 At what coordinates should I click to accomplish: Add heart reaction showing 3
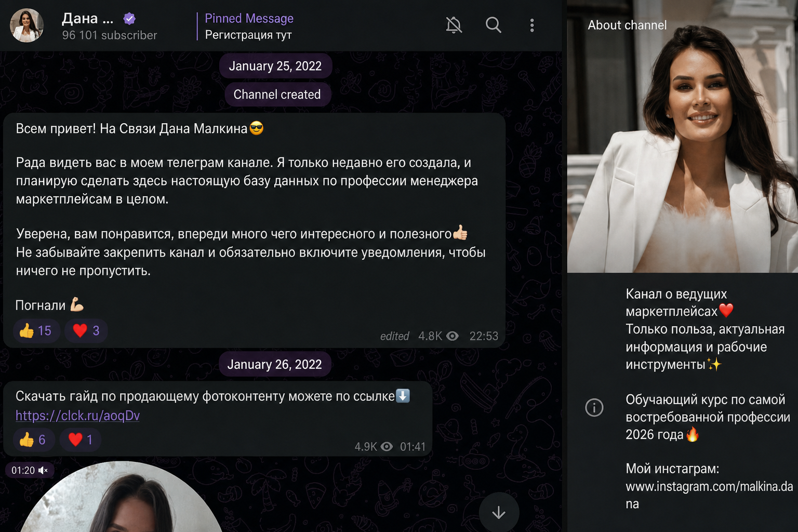coord(86,330)
